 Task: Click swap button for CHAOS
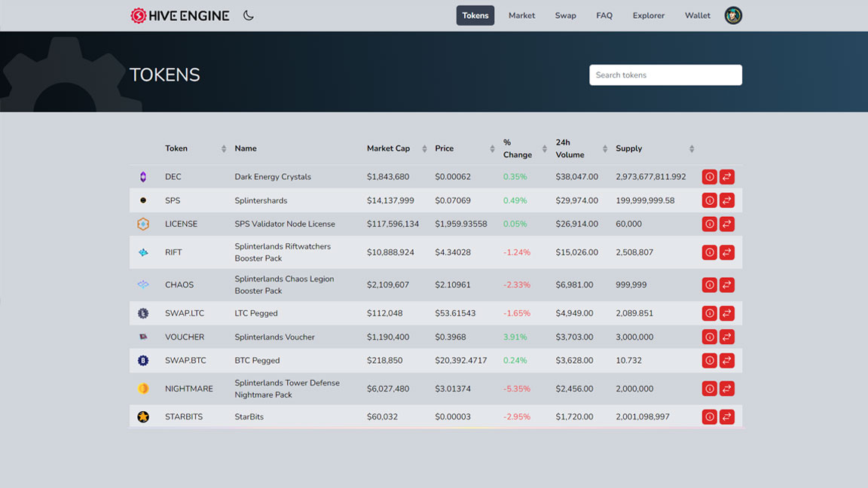pos(727,285)
